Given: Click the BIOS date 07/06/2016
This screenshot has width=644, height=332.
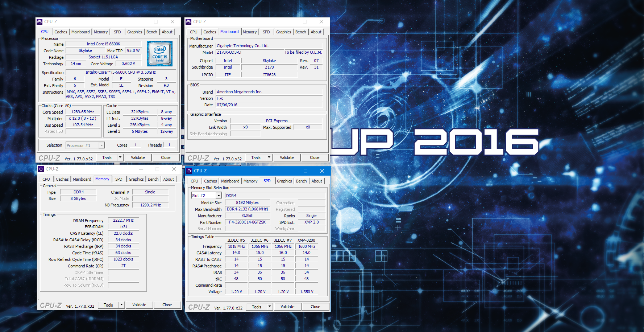Looking at the screenshot, I should click(269, 105).
